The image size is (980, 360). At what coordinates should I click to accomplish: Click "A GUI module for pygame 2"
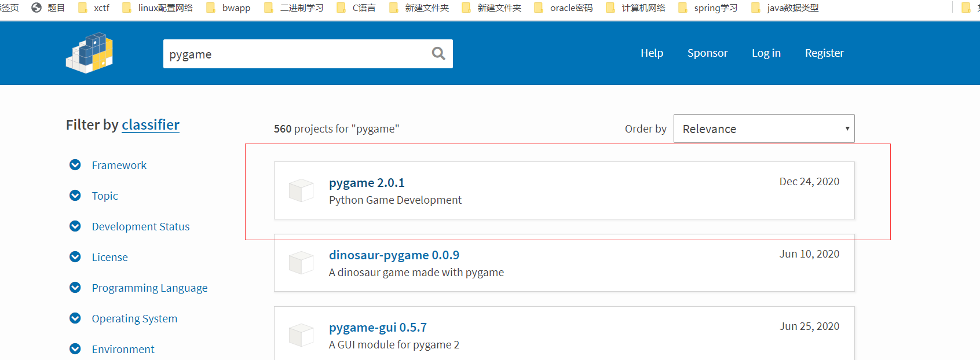[x=394, y=345]
